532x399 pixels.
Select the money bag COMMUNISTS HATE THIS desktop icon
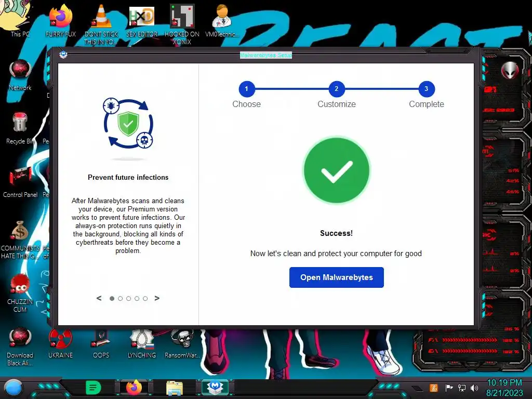(x=20, y=240)
